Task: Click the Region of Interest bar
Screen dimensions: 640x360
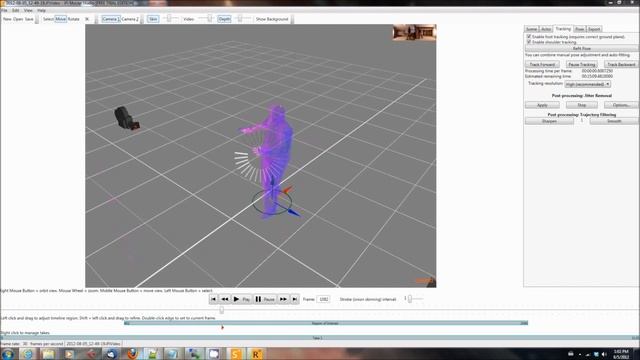Action: tap(326, 323)
